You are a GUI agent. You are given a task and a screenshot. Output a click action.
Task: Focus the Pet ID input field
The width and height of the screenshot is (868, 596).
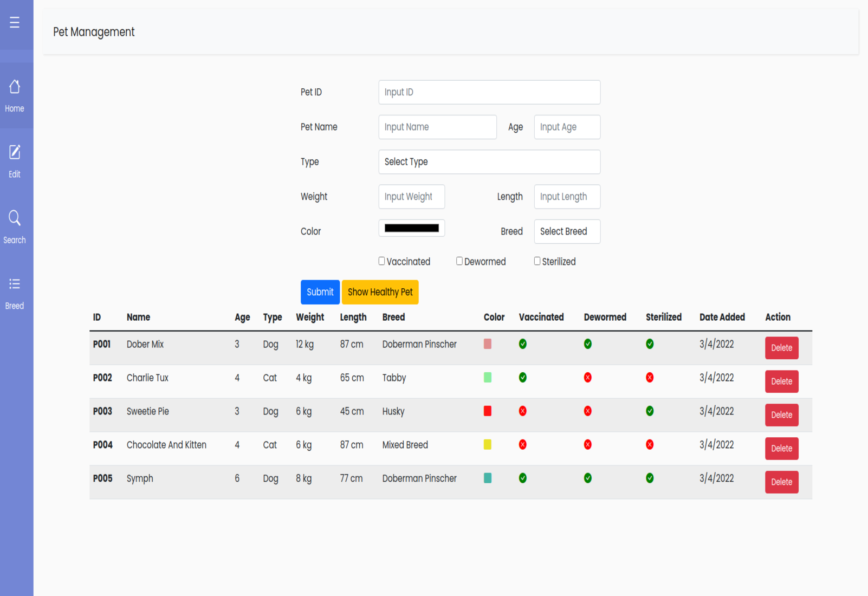(x=489, y=92)
